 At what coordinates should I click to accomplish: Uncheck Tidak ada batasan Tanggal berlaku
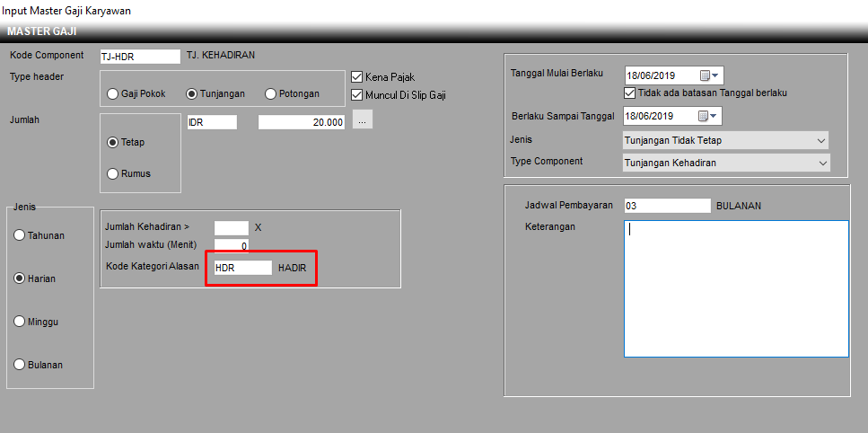(x=629, y=93)
